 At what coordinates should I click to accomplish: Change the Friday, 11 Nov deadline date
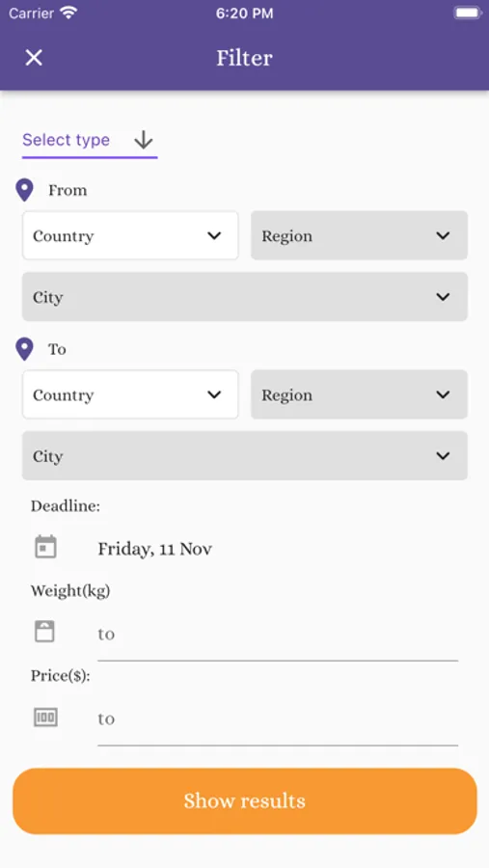(155, 549)
